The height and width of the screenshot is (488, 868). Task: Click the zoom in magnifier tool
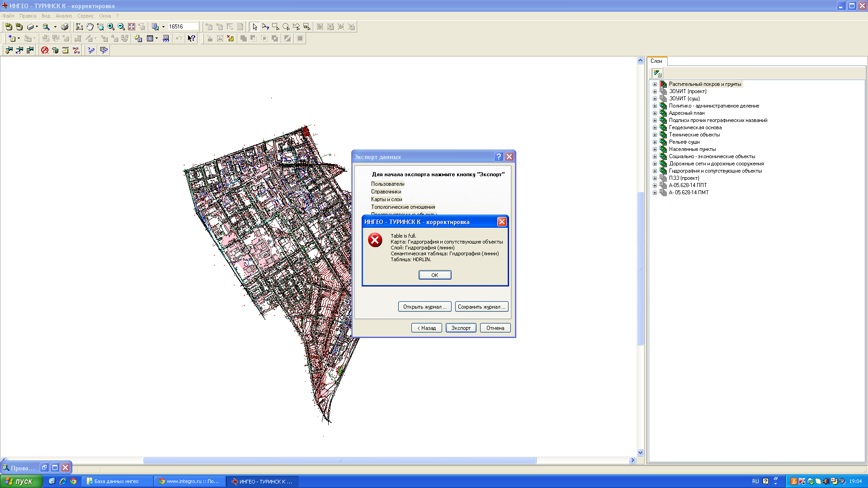click(111, 27)
